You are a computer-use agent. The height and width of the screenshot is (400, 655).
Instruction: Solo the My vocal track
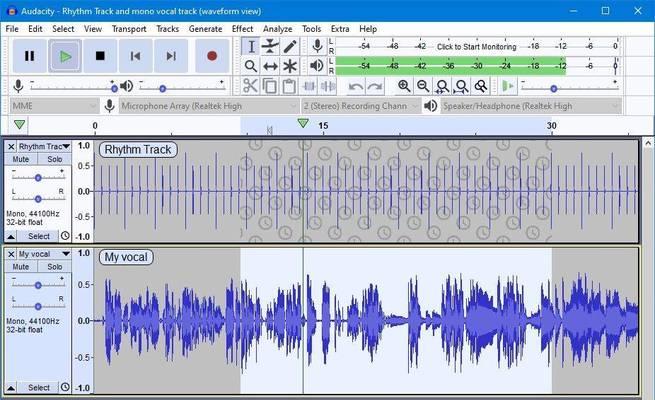pyautogui.click(x=55, y=267)
